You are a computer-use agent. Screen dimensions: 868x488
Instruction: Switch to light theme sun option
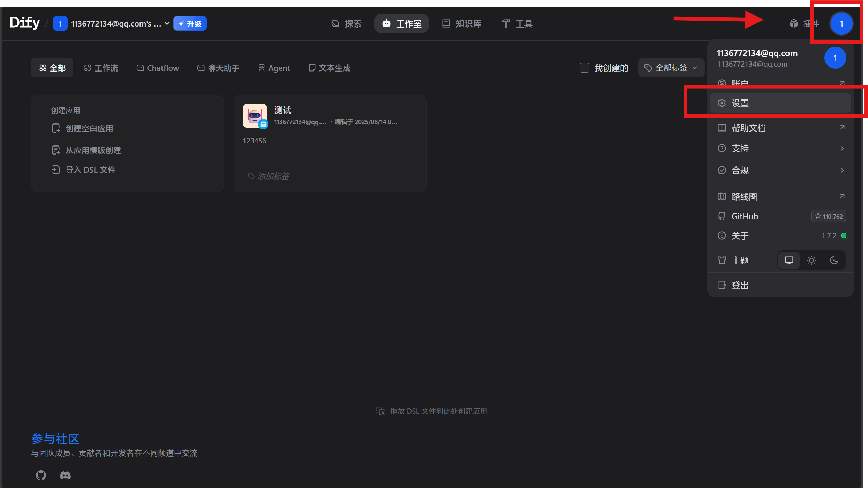811,260
